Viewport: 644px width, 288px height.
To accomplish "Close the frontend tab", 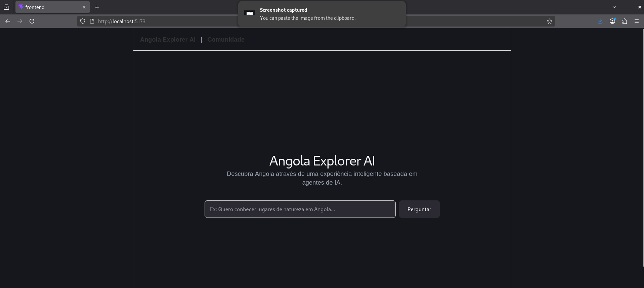I will 84,7.
